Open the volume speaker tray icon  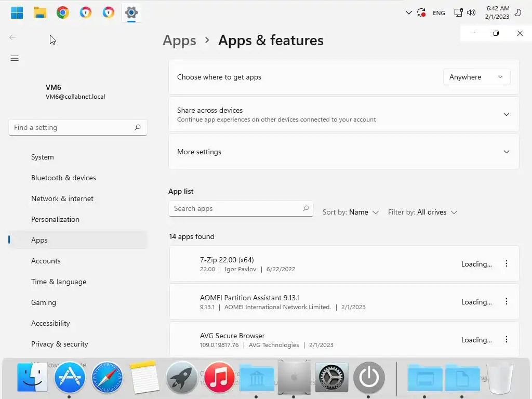coord(471,13)
